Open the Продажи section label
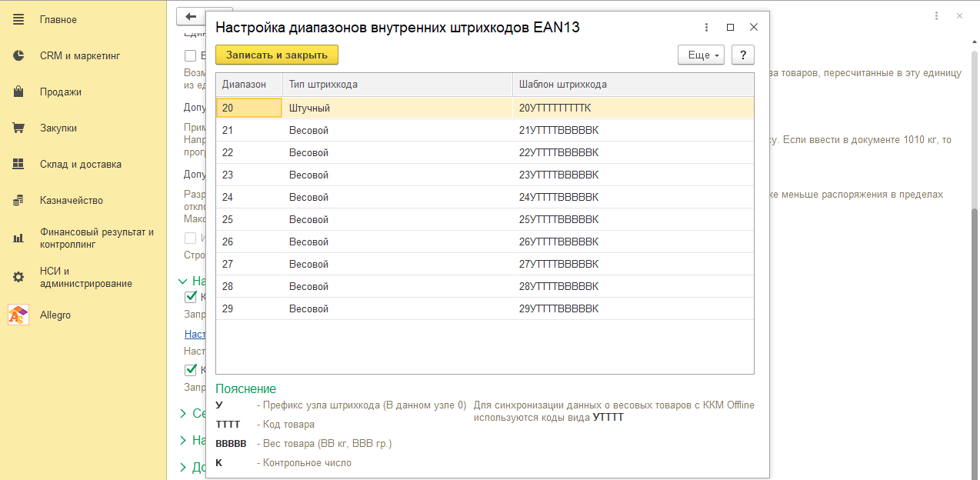Image resolution: width=980 pixels, height=480 pixels. [x=61, y=92]
